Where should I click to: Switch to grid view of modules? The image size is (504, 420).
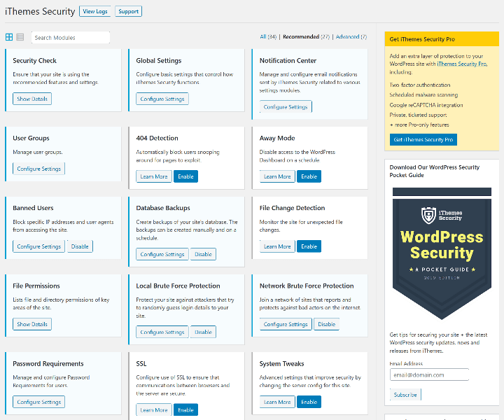9,37
